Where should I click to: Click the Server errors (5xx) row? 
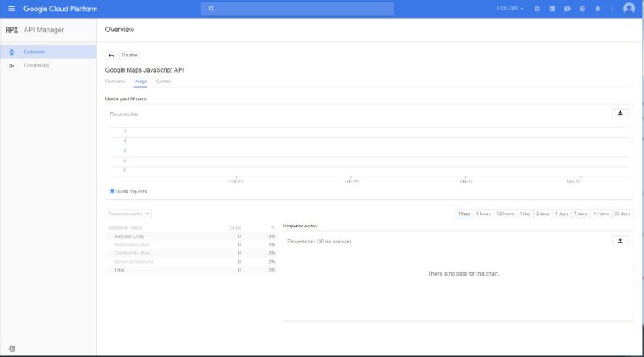pyautogui.click(x=192, y=262)
